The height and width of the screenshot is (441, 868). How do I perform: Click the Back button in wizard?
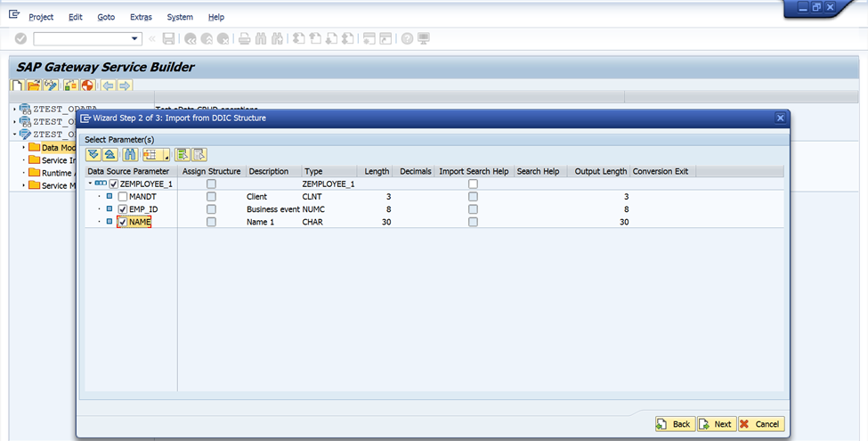pyautogui.click(x=676, y=424)
